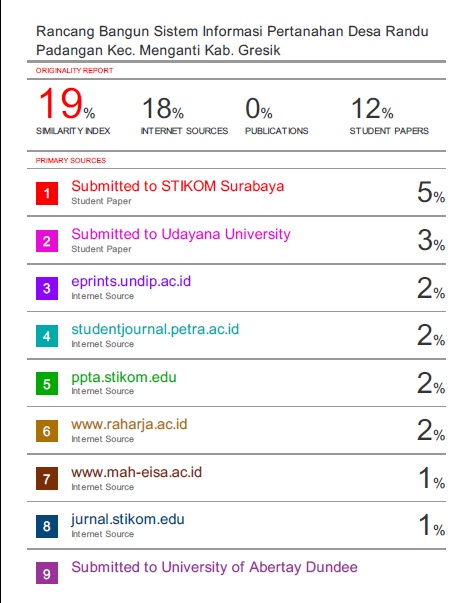469x603 pixels.
Task: Open www.mah-eisa.ac.id source link
Action: tap(136, 472)
